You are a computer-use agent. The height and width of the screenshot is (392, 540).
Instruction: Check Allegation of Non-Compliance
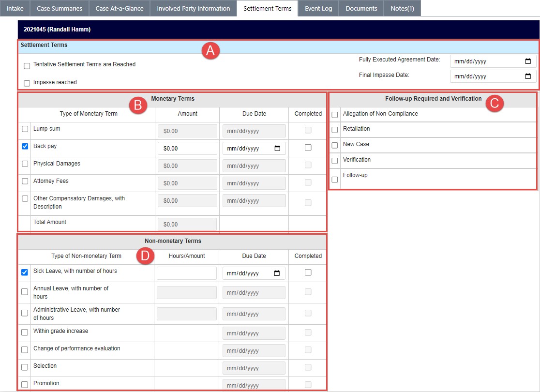pyautogui.click(x=335, y=115)
